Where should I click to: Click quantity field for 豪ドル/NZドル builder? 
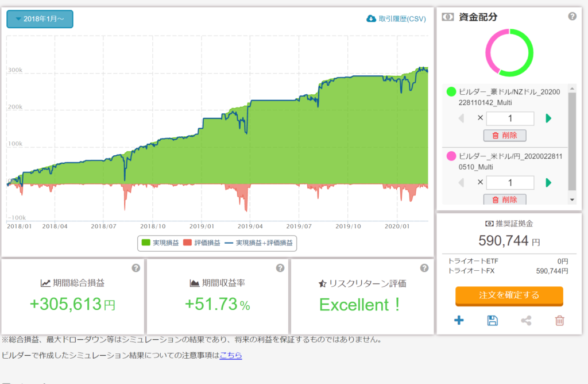(x=510, y=118)
